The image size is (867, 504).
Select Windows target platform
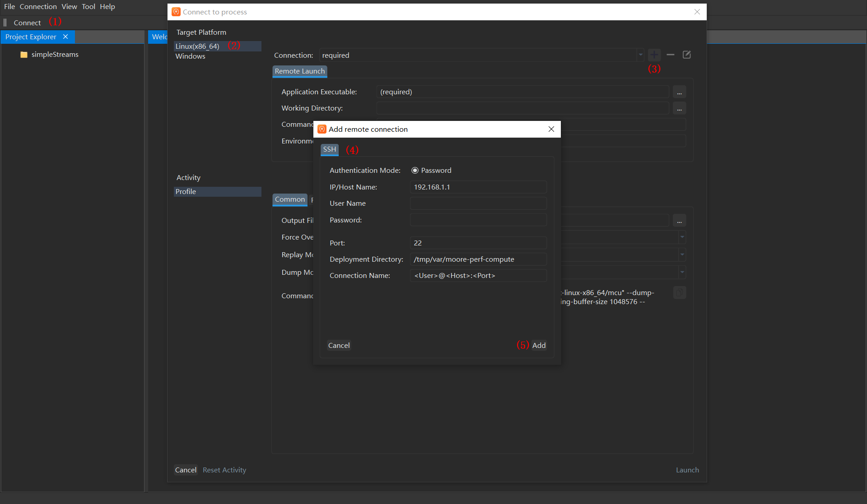[190, 56]
